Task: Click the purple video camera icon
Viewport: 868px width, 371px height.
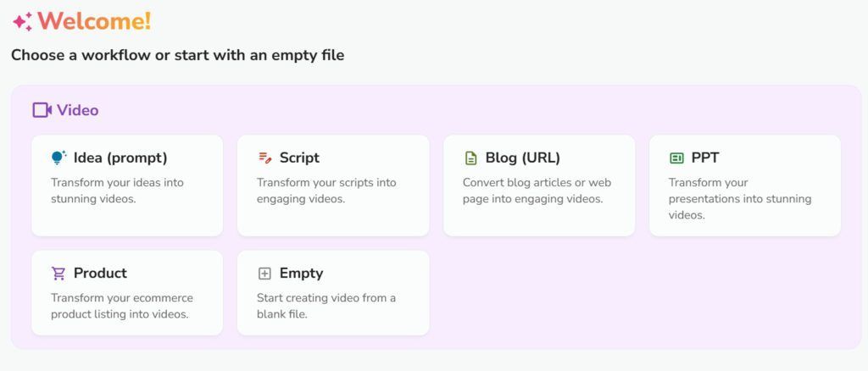Action: 42,110
